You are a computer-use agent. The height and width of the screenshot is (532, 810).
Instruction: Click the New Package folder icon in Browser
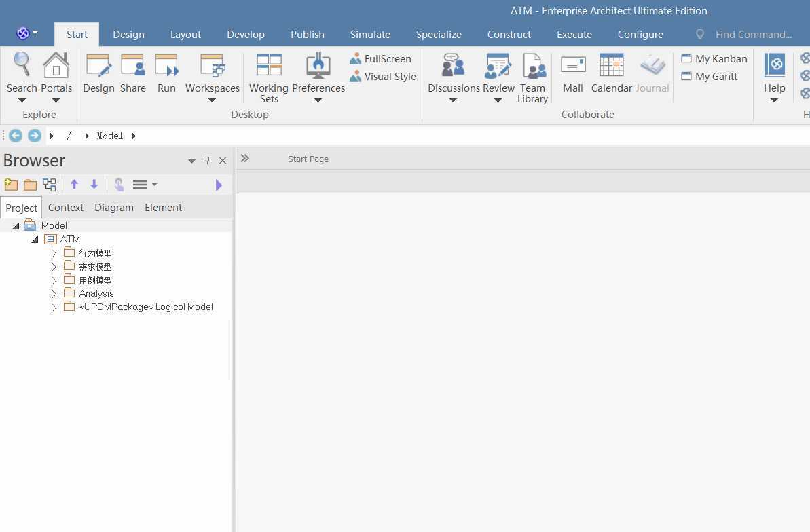pos(31,185)
